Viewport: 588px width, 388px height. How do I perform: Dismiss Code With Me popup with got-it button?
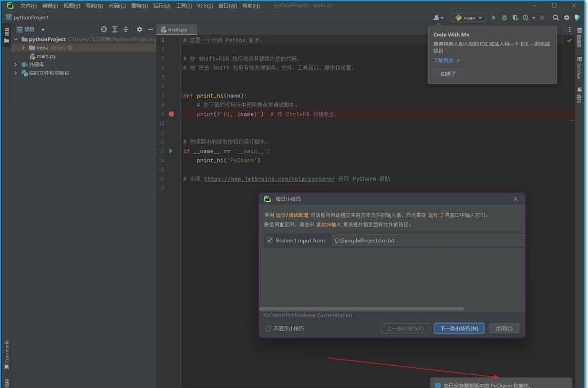click(448, 74)
